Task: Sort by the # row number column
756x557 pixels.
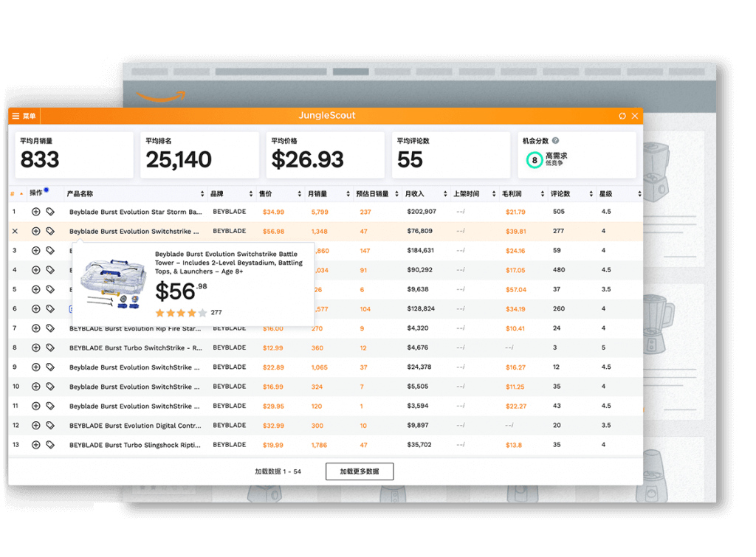Action: click(x=16, y=194)
